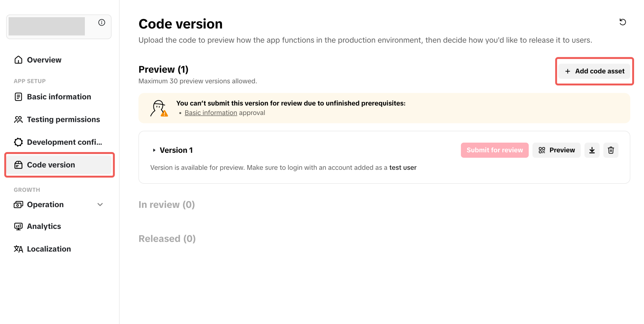Viewport: 644px width, 324px height.
Task: Click the refresh icon at top right
Action: (623, 22)
